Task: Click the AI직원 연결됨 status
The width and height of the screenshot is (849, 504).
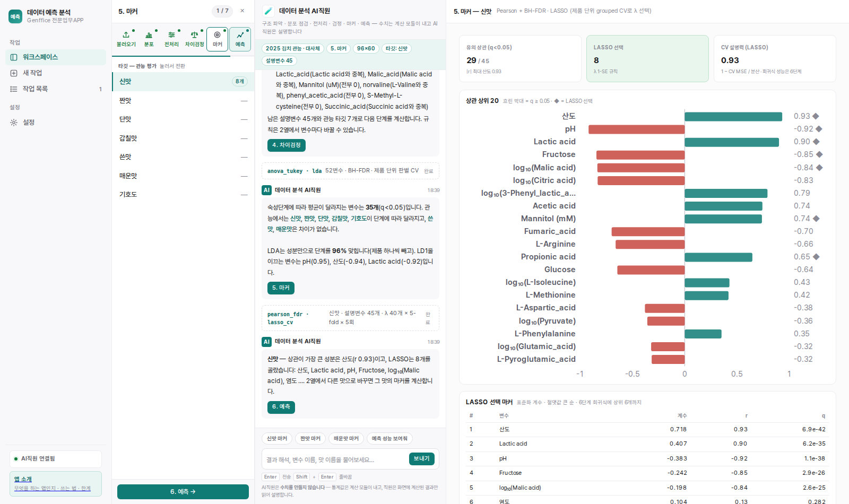Action: (56, 459)
